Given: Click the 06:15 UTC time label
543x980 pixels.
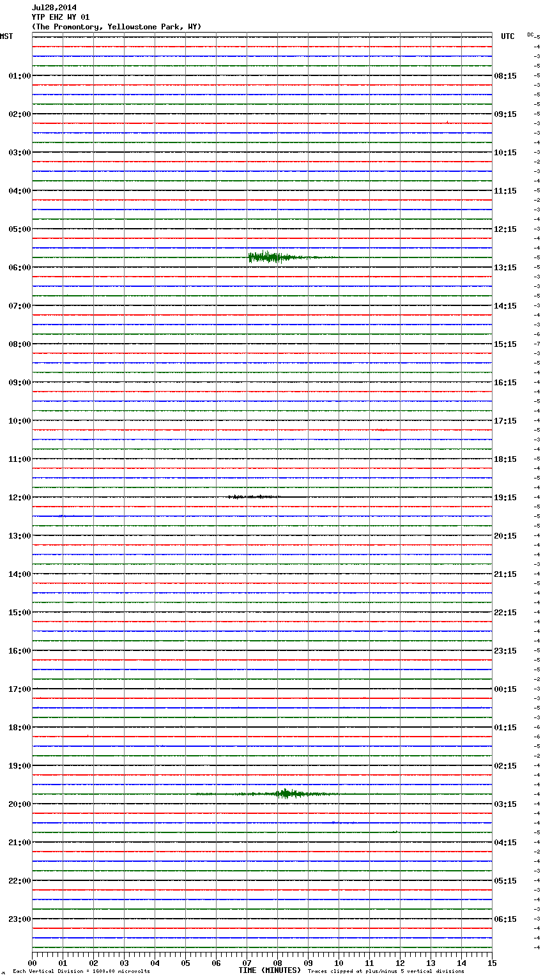Looking at the screenshot, I should pyautogui.click(x=505, y=919).
